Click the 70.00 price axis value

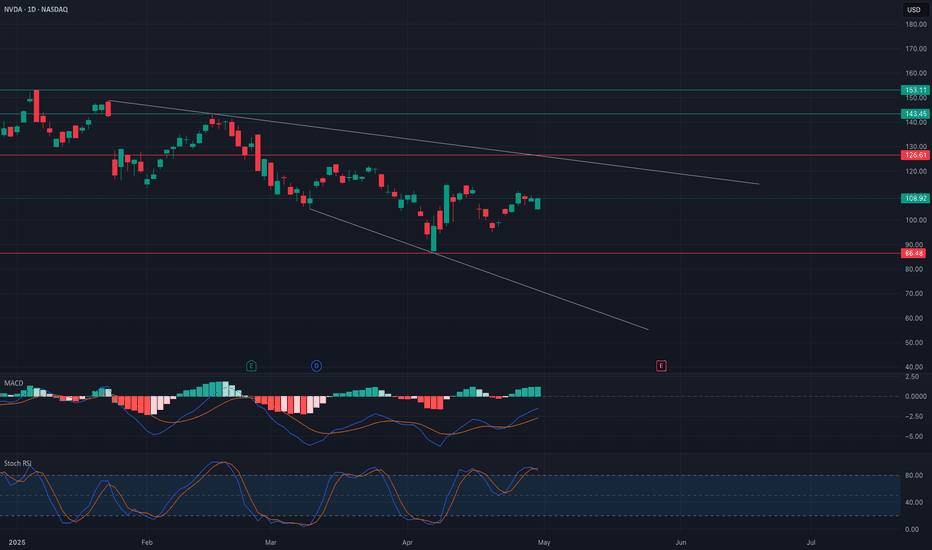pos(914,294)
